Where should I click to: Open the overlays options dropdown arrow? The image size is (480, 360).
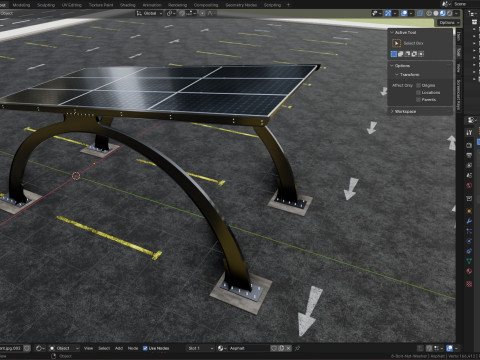click(411, 13)
